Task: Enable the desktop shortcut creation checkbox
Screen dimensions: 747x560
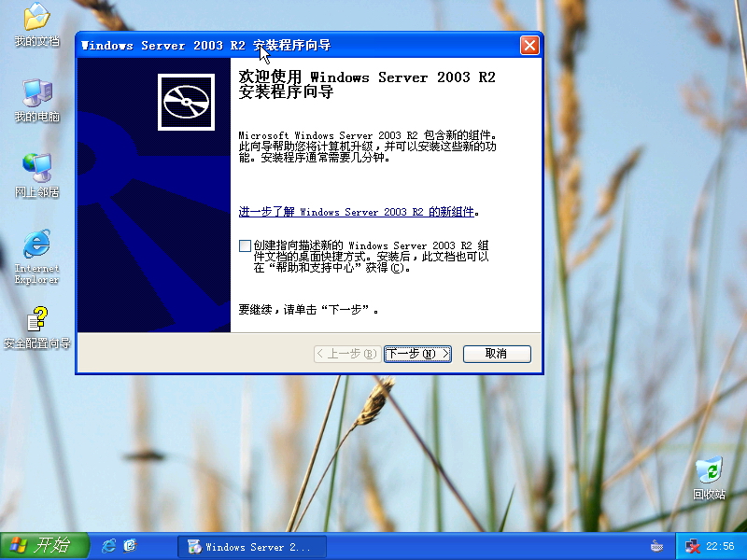Action: click(245, 245)
